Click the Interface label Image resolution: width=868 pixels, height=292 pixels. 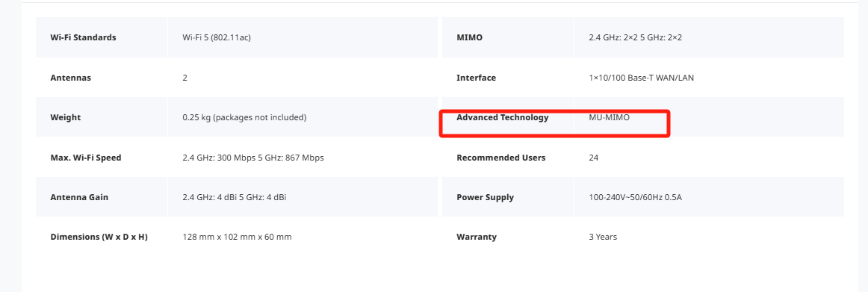pyautogui.click(x=476, y=78)
